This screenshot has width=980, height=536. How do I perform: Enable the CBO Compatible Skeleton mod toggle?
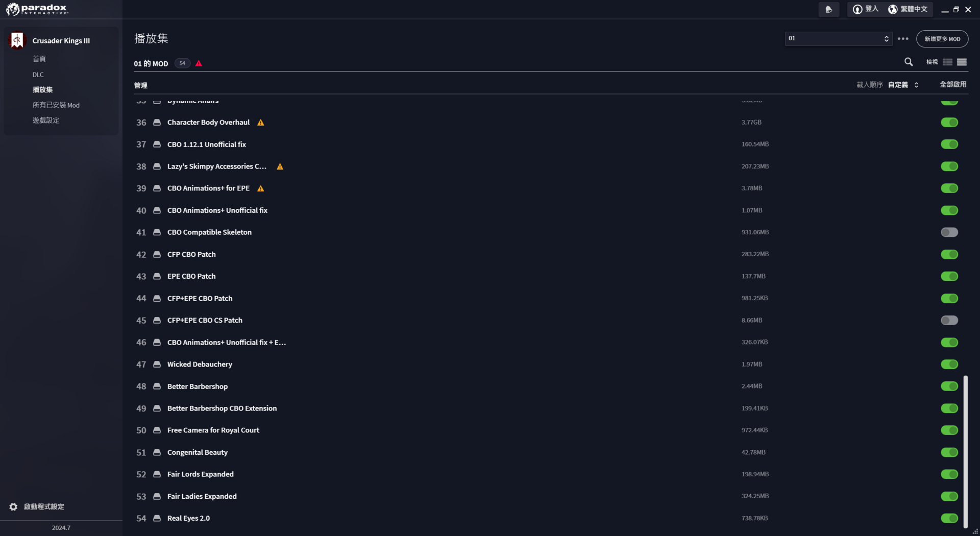pos(949,232)
